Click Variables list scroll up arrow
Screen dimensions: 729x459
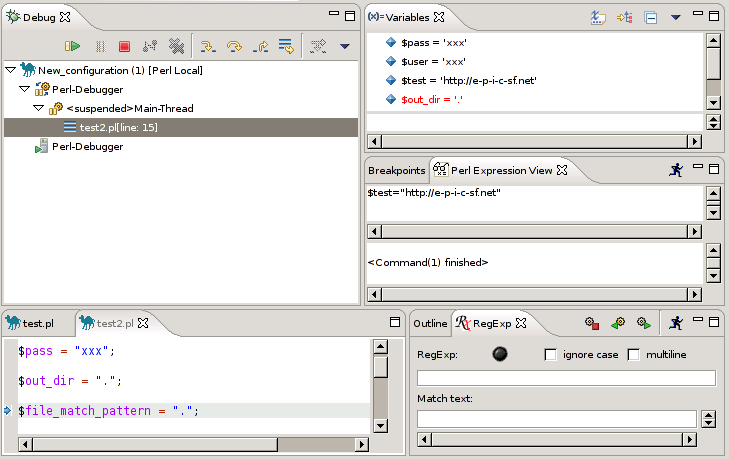pos(713,40)
